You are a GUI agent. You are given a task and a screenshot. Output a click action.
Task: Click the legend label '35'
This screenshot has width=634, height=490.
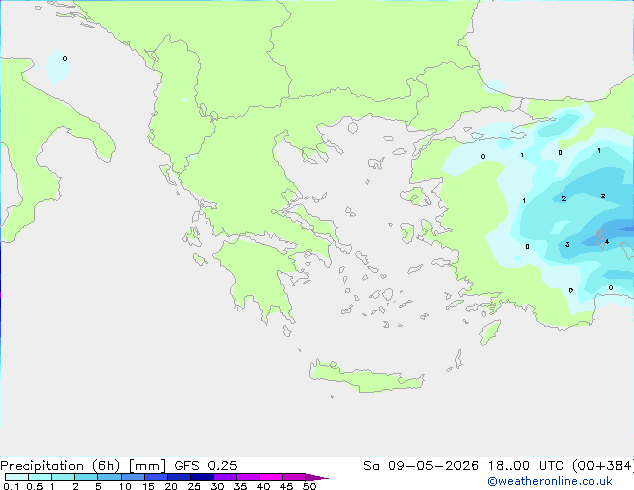tap(240, 486)
